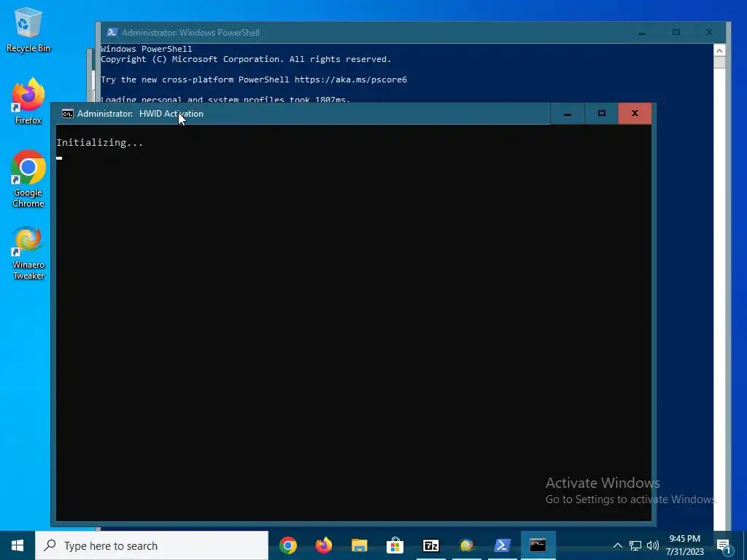Open 7-Zip from the taskbar

click(430, 545)
